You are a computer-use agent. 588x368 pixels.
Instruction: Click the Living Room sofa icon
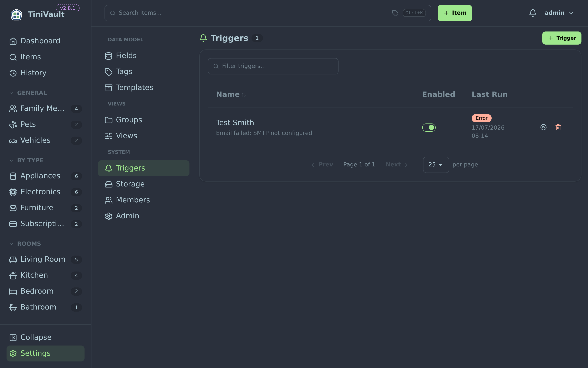click(x=13, y=259)
